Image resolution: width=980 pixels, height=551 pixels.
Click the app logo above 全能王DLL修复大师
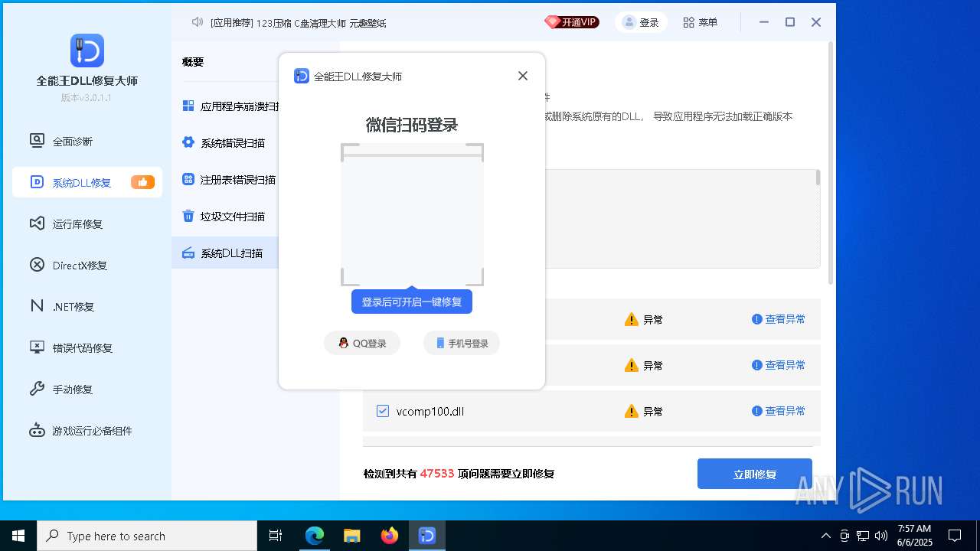point(87,51)
